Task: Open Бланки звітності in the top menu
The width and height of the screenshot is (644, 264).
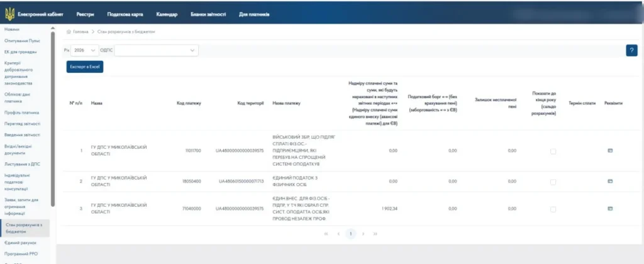Action: click(x=208, y=14)
